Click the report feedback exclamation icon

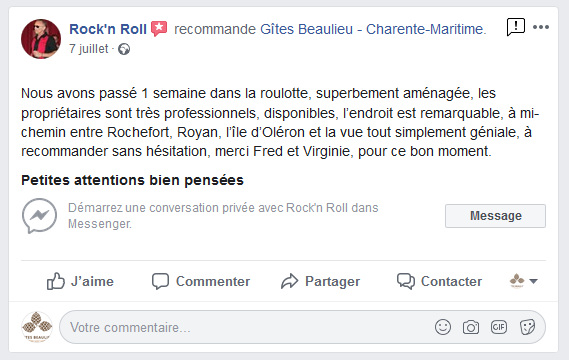point(516,27)
